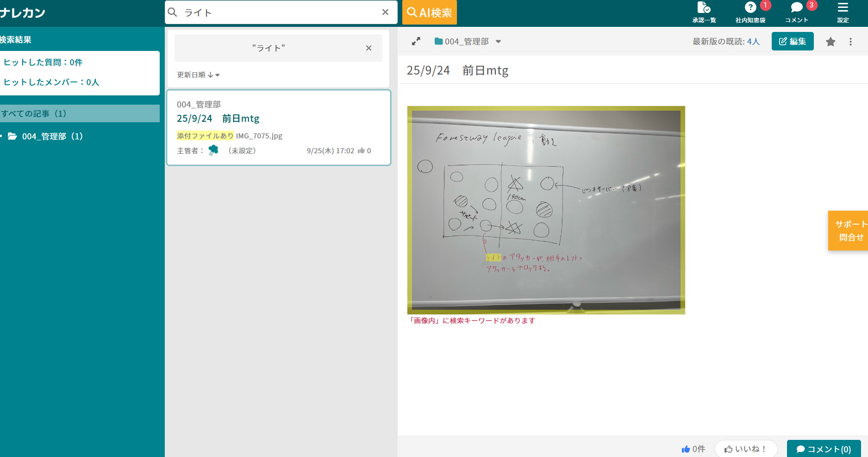Screen dimensions: 868x457
Task: Open the 承認一覧 approval list icon
Action: (x=704, y=12)
